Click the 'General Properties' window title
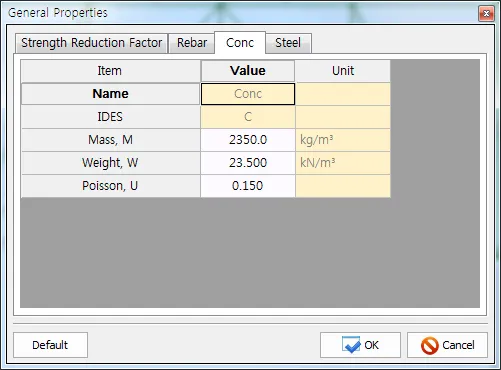The width and height of the screenshot is (501, 370). coord(58,13)
